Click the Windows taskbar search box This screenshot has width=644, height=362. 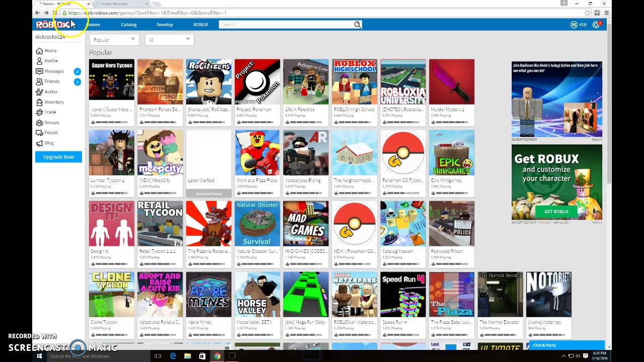99,356
